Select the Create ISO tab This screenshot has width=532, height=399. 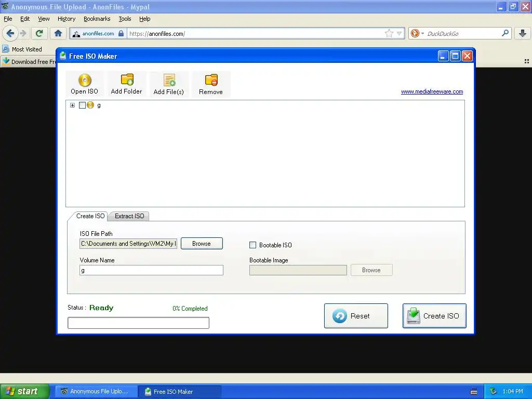click(x=90, y=216)
